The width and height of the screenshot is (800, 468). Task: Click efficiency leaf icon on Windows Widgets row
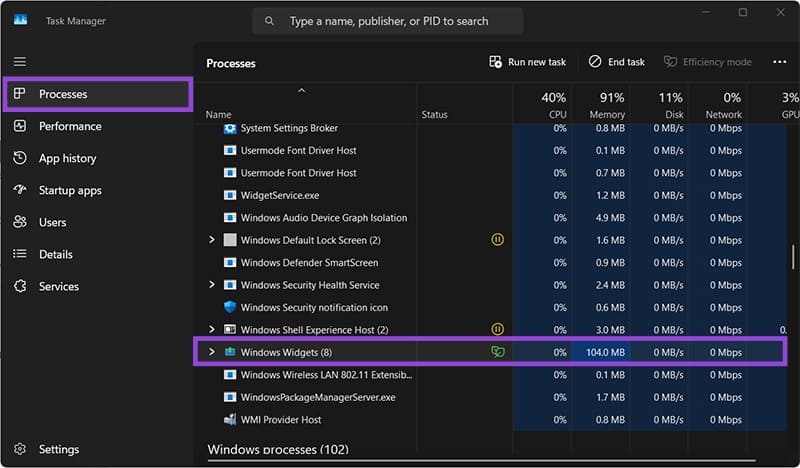point(497,352)
